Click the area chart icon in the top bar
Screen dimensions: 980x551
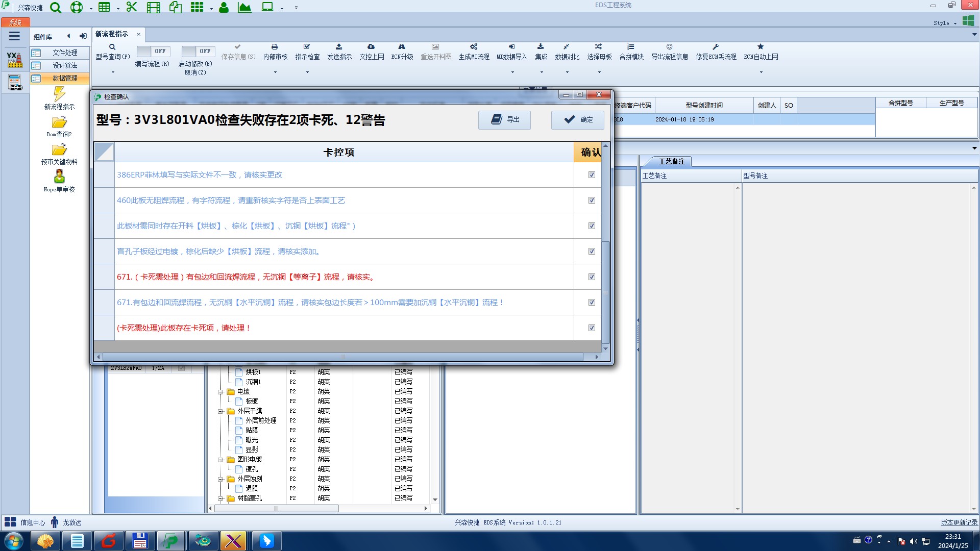click(x=244, y=8)
